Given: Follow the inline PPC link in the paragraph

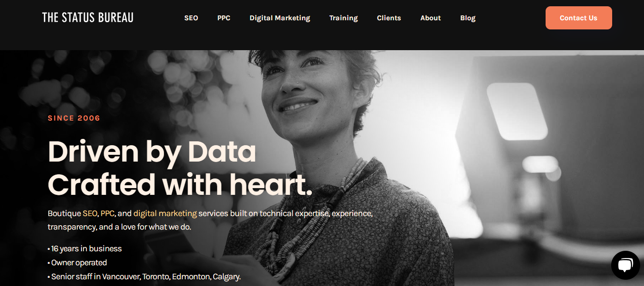Looking at the screenshot, I should tap(108, 213).
